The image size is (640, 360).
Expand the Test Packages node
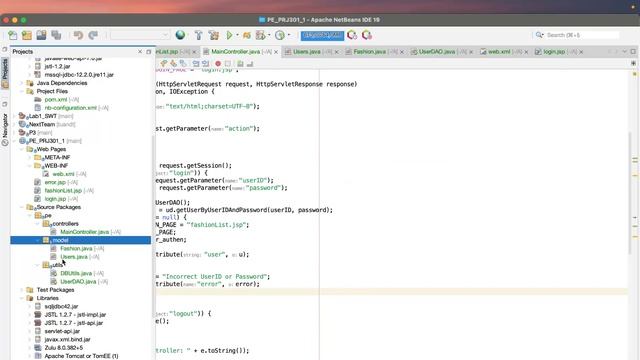[22, 290]
